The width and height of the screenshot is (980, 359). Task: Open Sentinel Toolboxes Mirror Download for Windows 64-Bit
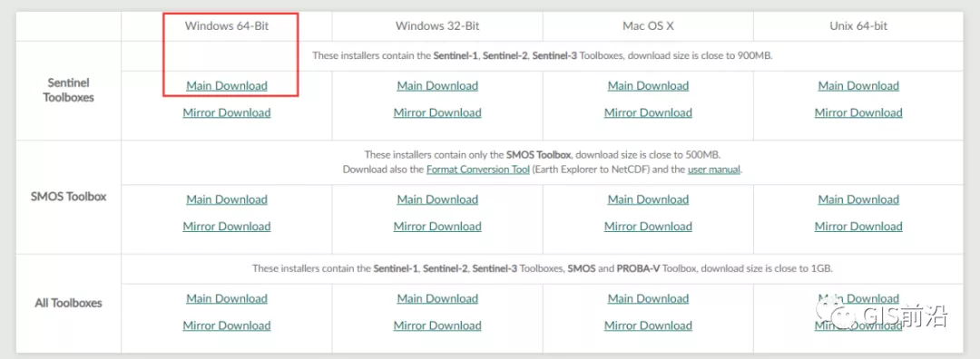[227, 113]
